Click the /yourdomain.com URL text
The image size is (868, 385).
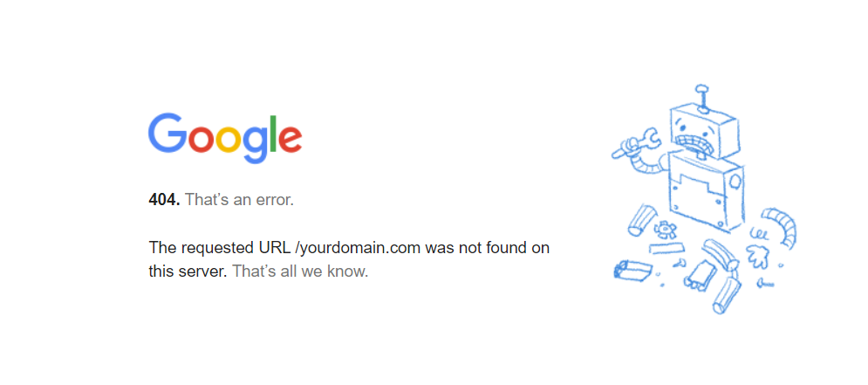click(359, 248)
